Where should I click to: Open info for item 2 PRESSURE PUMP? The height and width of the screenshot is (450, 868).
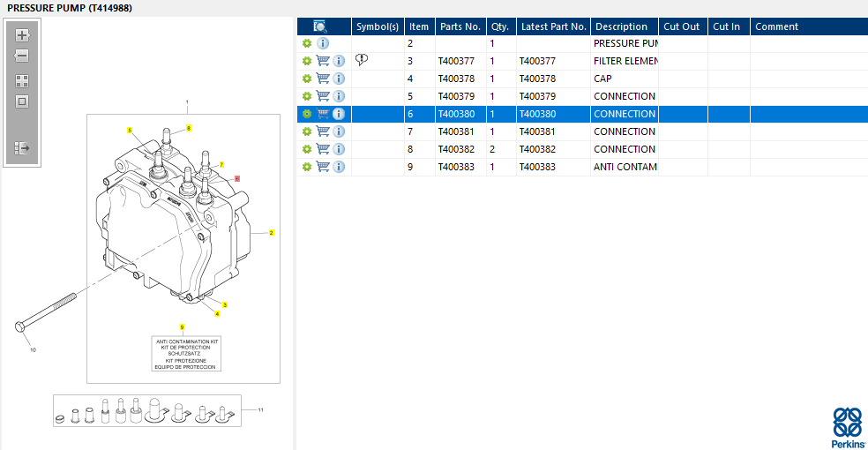click(x=323, y=43)
